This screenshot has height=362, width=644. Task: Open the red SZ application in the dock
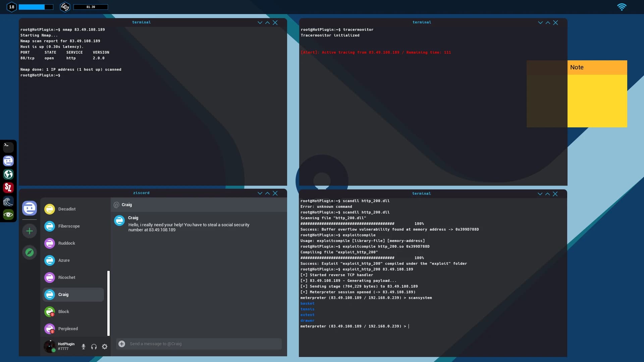click(x=8, y=188)
